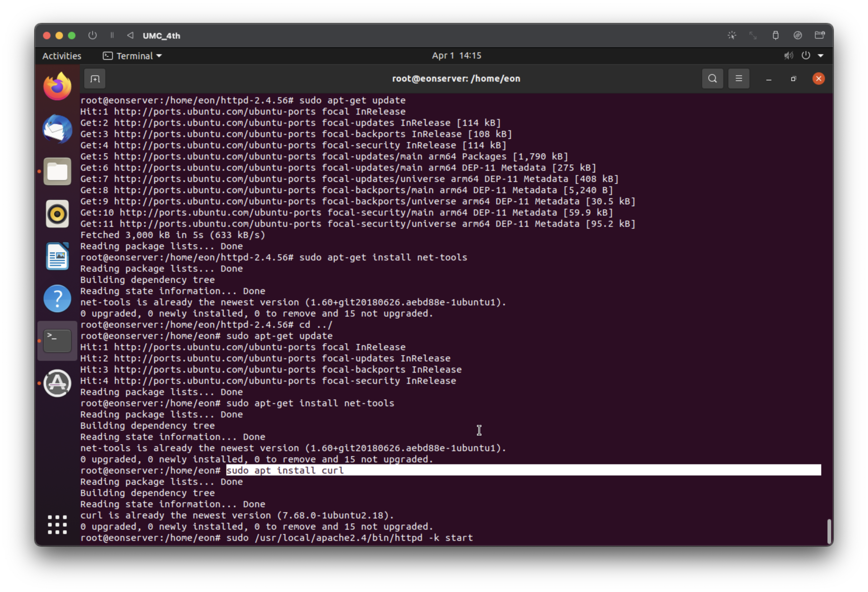Open the Terminal app menu dropdown
The image size is (868, 592).
point(132,56)
